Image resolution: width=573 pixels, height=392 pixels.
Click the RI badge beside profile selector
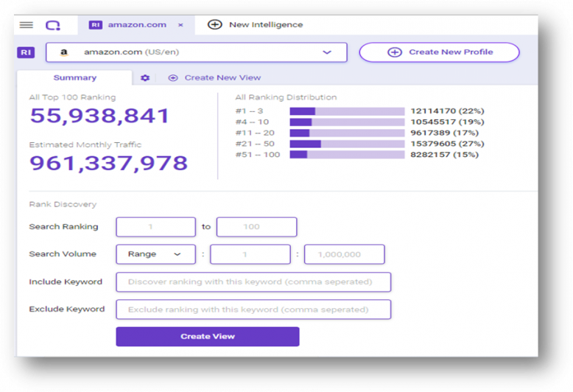[26, 52]
